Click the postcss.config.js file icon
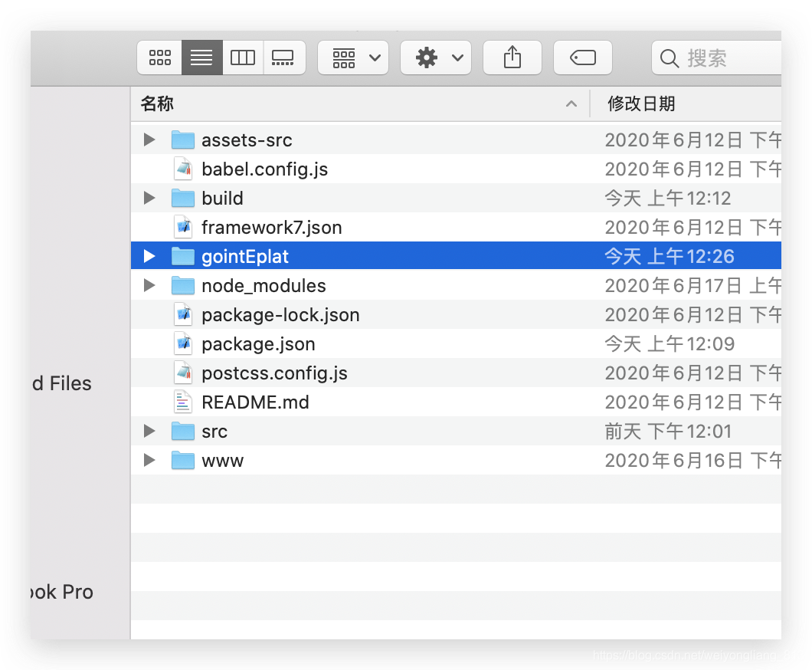The width and height of the screenshot is (812, 670). pos(183,373)
